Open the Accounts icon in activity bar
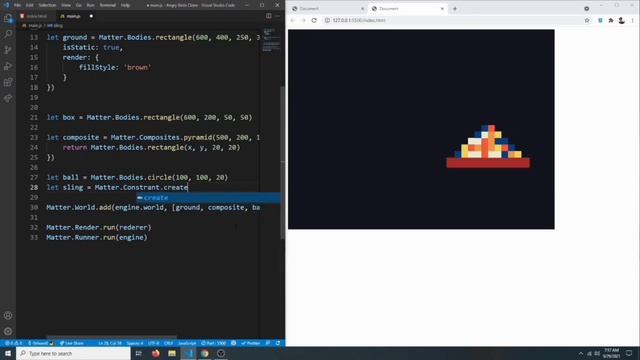Image resolution: width=640 pixels, height=360 pixels. click(x=8, y=316)
